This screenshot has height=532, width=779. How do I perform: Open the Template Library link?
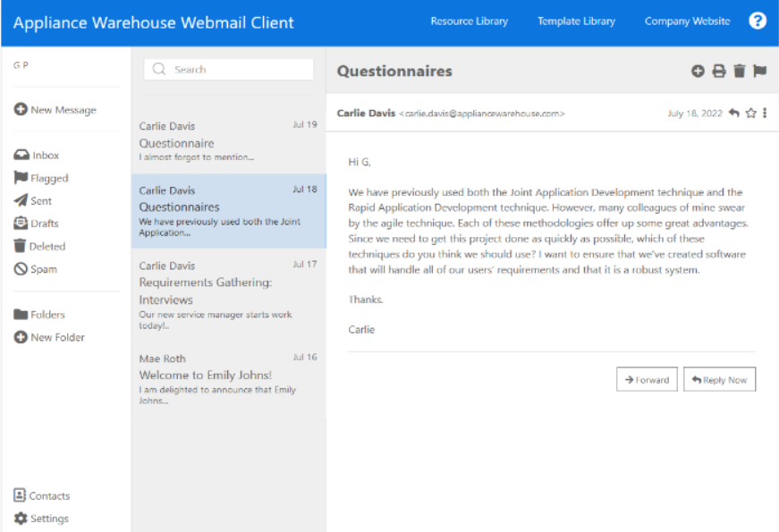click(x=576, y=21)
